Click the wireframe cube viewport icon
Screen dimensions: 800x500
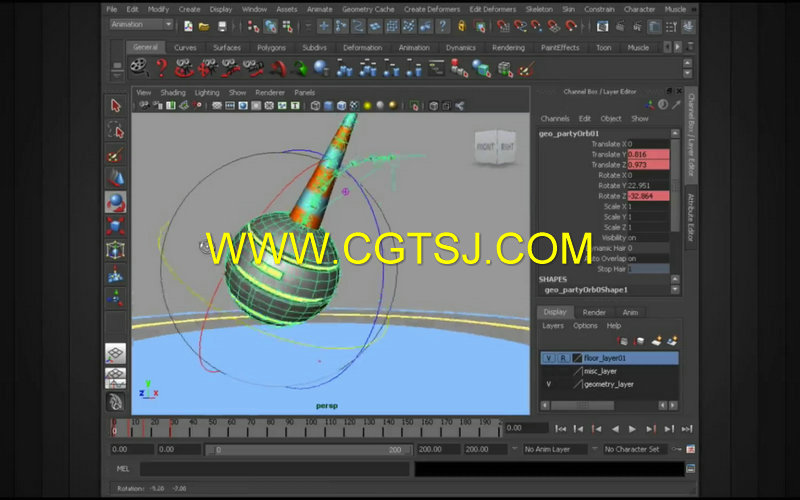coord(315,106)
